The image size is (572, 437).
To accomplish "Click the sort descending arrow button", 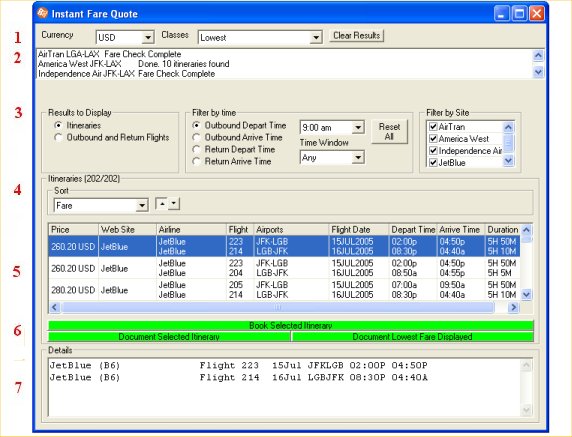I will tap(174, 204).
